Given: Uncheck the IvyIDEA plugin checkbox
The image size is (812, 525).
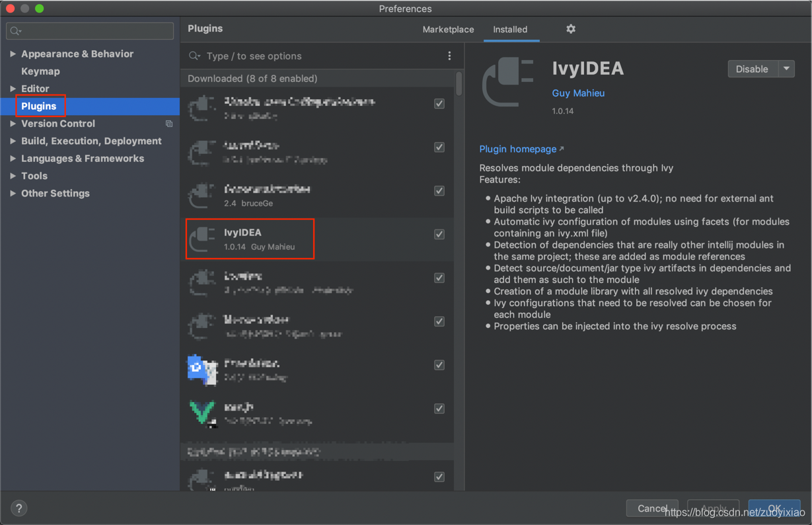Looking at the screenshot, I should (439, 234).
